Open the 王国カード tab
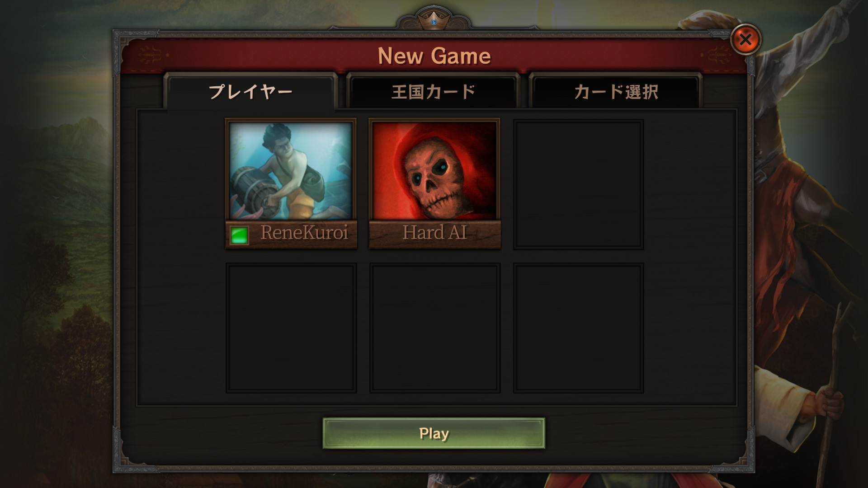The image size is (868, 488). [x=433, y=92]
